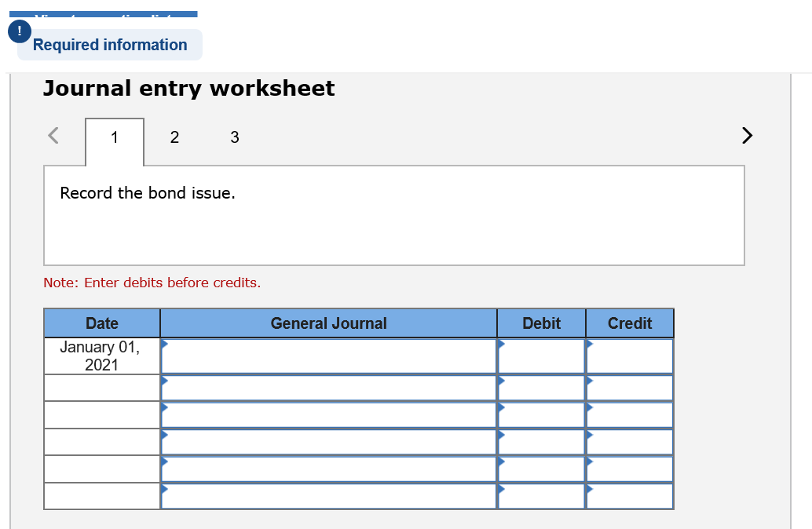Screen dimensions: 812x529
Task: Click the left chevron arrow
Action: coord(52,135)
